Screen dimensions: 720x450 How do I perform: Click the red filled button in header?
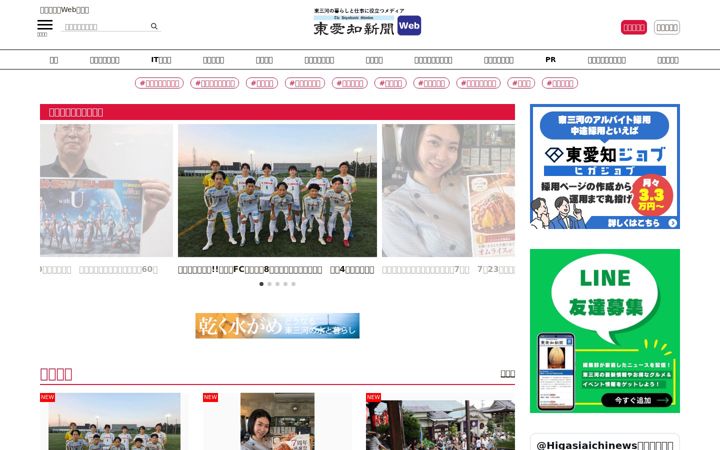(x=634, y=28)
